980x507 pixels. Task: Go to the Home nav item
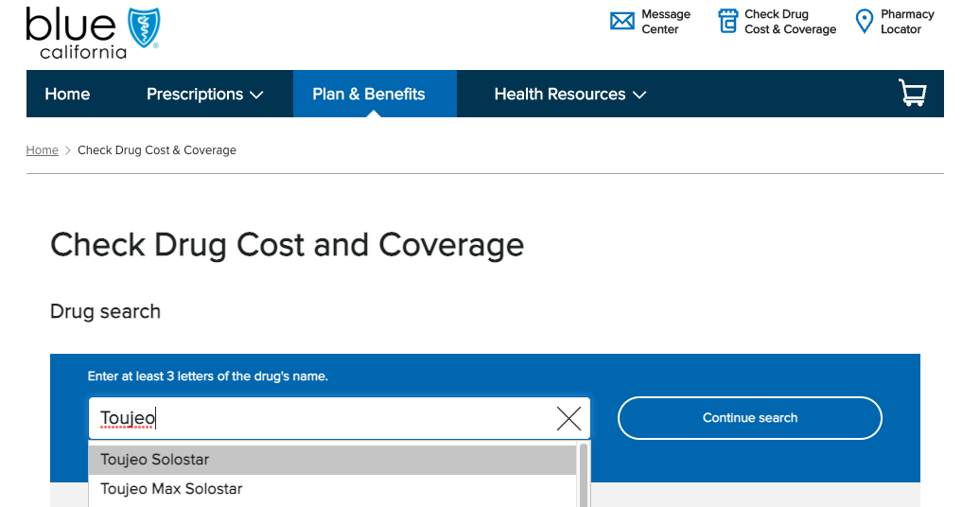coord(67,94)
